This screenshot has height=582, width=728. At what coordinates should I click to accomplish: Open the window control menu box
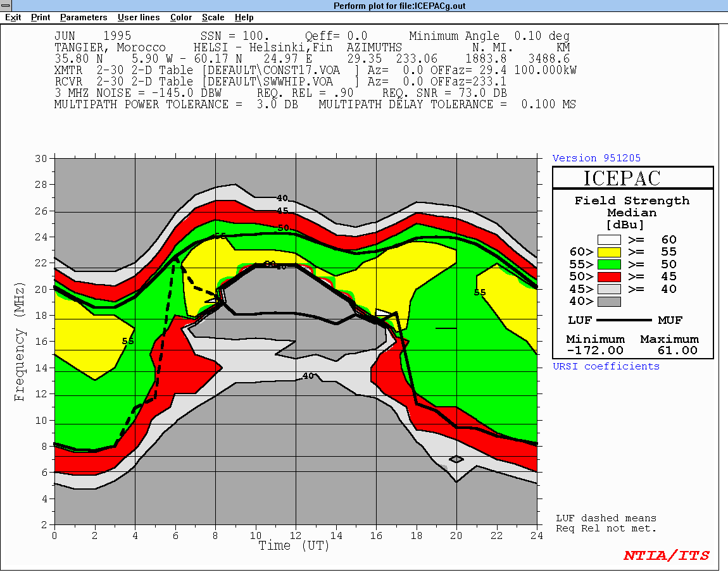click(6, 6)
